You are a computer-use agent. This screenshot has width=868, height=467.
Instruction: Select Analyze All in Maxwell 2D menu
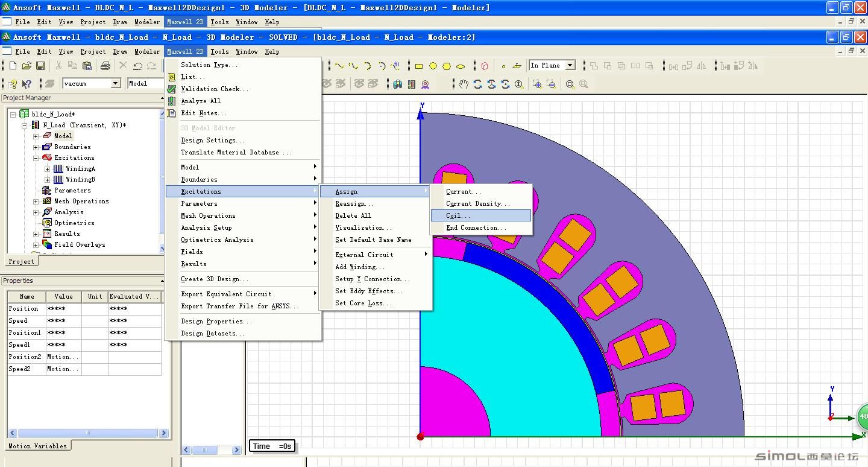click(x=244, y=101)
